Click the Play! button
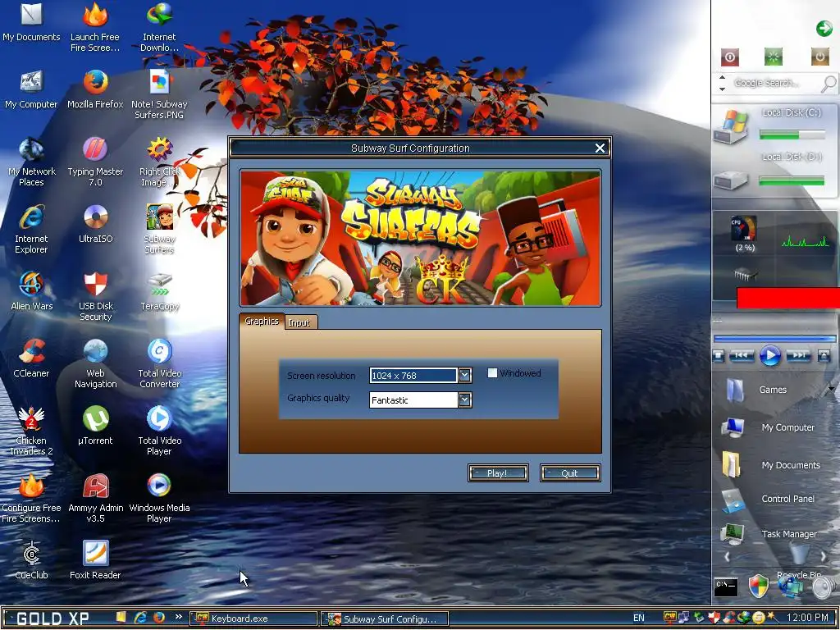Screen dimensions: 840x630 [x=498, y=473]
